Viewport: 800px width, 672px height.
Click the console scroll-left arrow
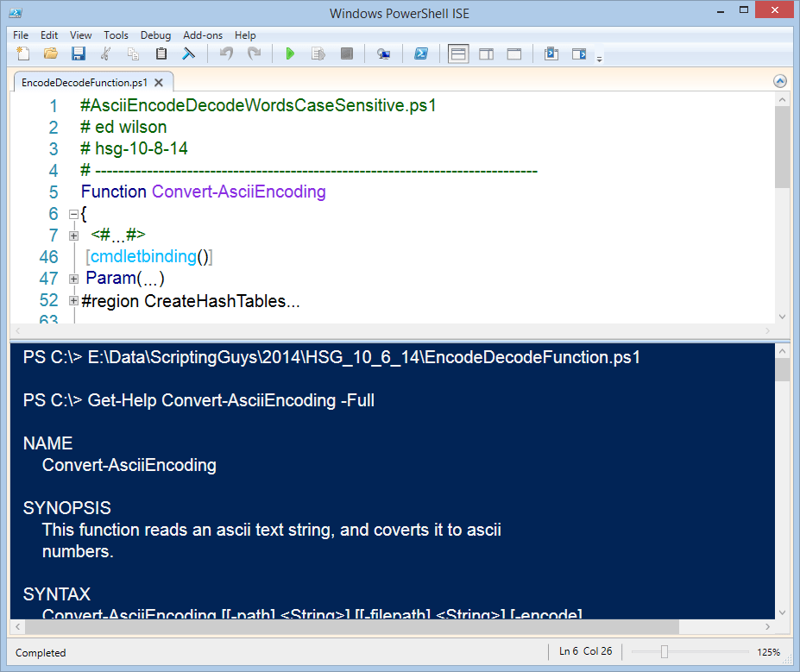(18, 626)
